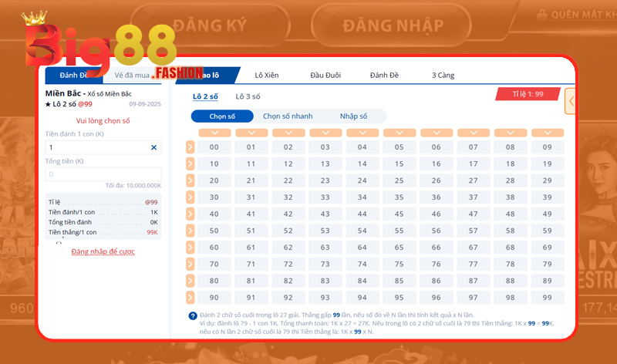Screen dimensions: 617x364
Task: Click the blue question mark help icon
Action: (x=192, y=316)
